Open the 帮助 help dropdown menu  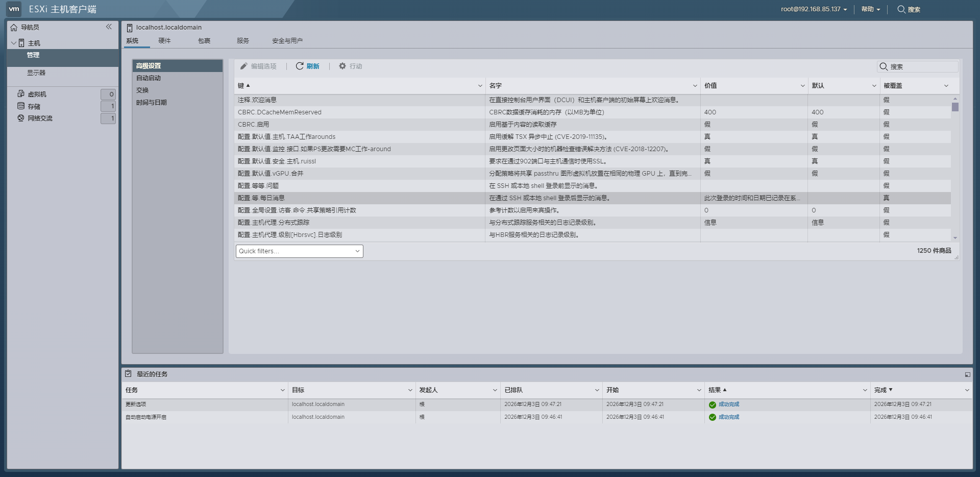[868, 9]
